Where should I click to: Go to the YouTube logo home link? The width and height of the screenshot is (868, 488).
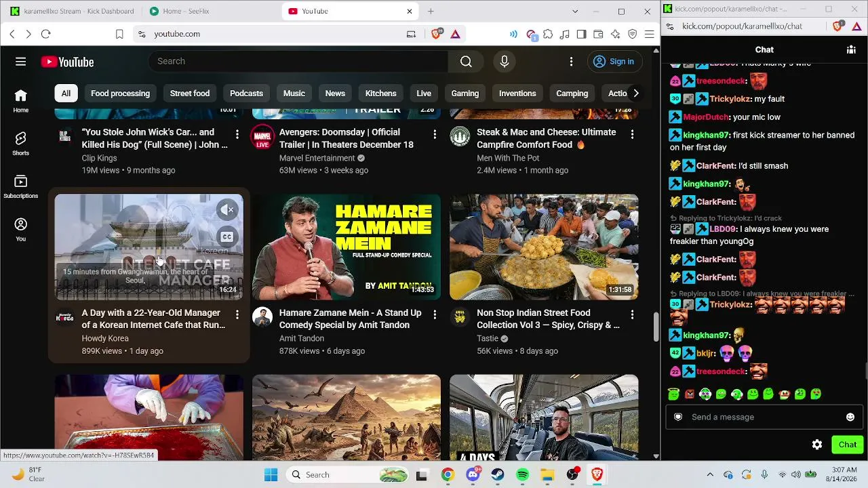coord(67,62)
